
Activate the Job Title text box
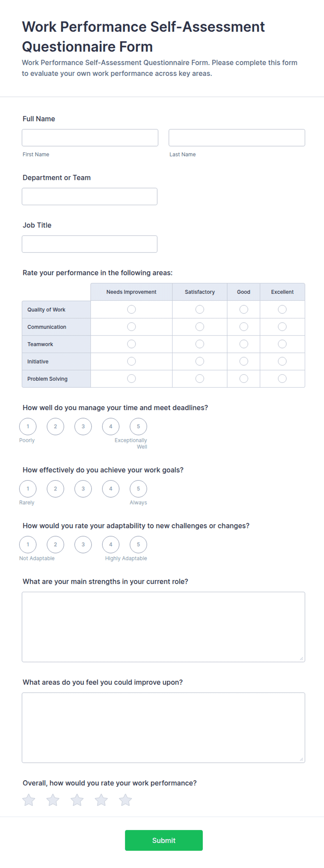pyautogui.click(x=90, y=244)
